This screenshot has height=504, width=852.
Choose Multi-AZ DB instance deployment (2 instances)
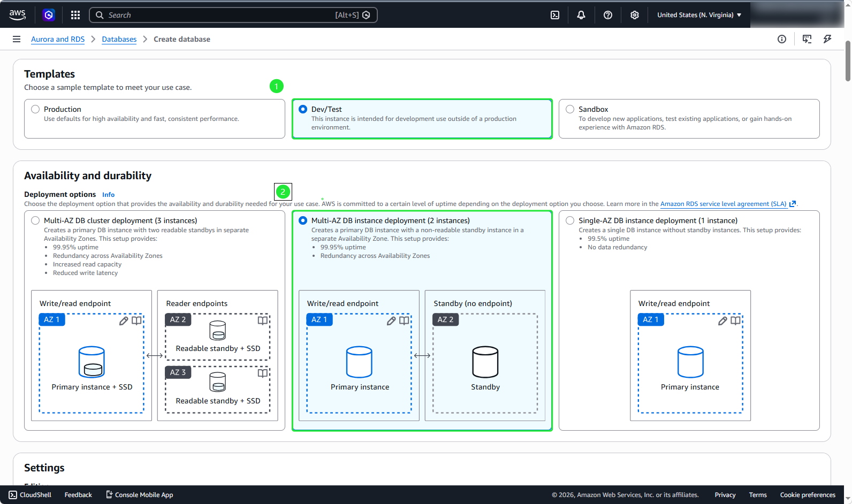pos(303,220)
